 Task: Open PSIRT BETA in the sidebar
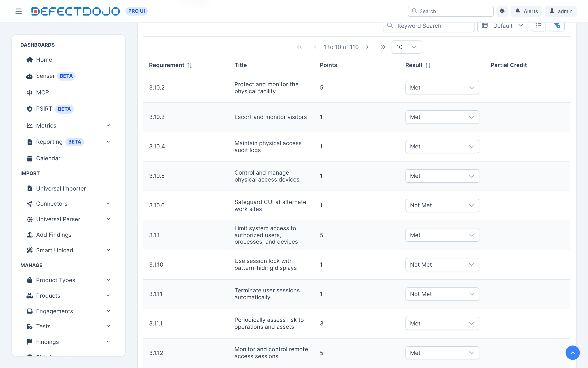pos(50,109)
